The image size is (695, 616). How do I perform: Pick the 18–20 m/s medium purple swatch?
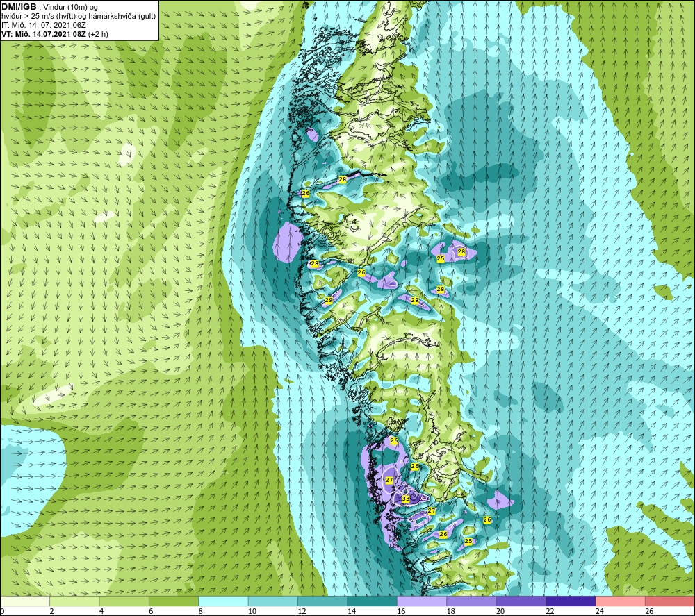pyautogui.click(x=472, y=601)
